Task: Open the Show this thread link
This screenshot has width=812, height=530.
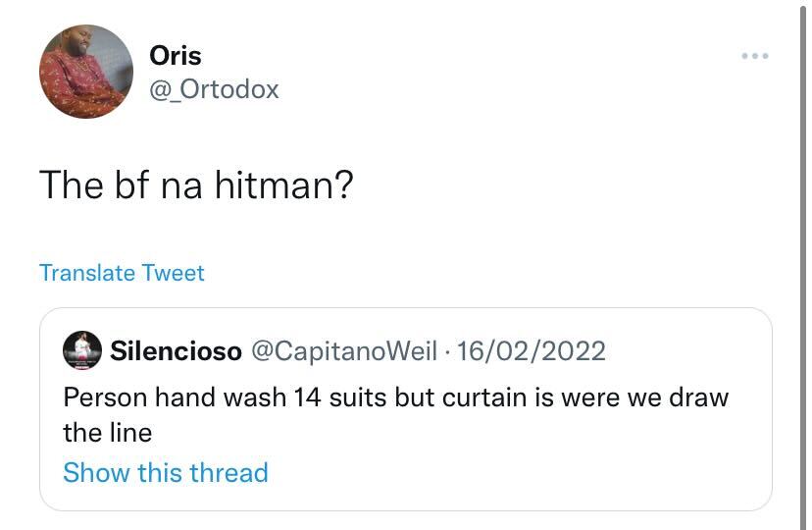Action: (x=165, y=472)
